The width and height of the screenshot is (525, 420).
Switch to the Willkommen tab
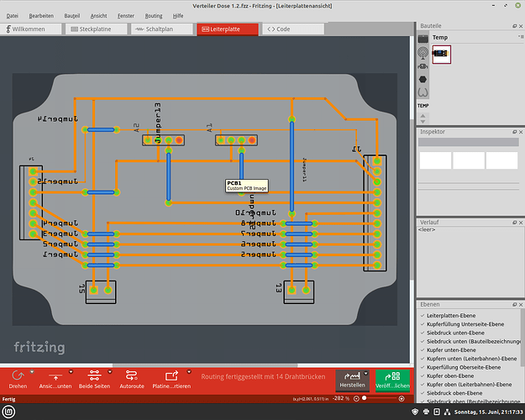31,29
